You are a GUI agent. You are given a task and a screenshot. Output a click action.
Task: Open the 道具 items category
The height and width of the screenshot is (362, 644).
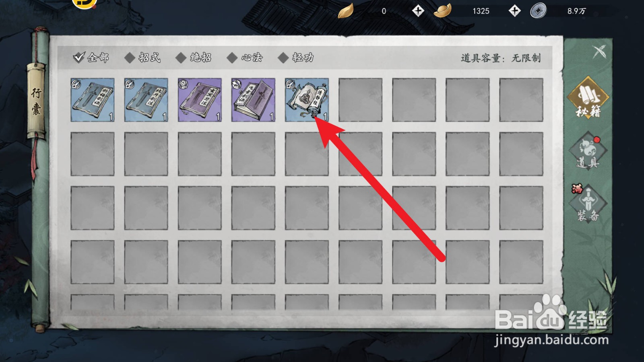(588, 152)
